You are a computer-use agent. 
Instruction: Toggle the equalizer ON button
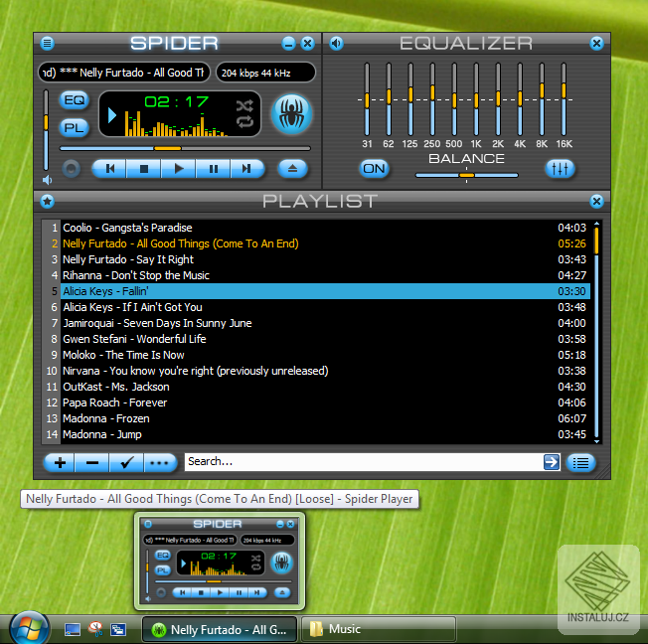tap(374, 169)
